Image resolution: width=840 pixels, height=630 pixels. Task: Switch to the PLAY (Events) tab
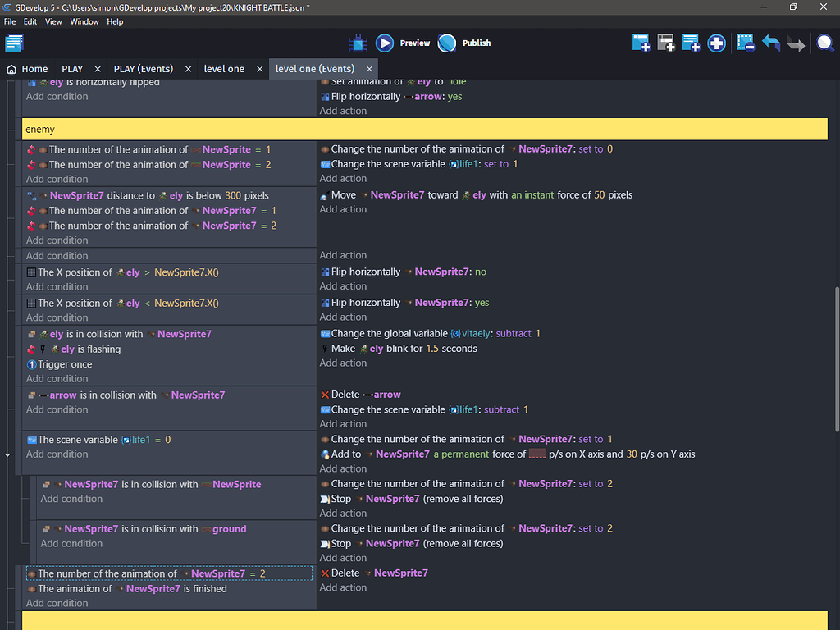tap(144, 69)
